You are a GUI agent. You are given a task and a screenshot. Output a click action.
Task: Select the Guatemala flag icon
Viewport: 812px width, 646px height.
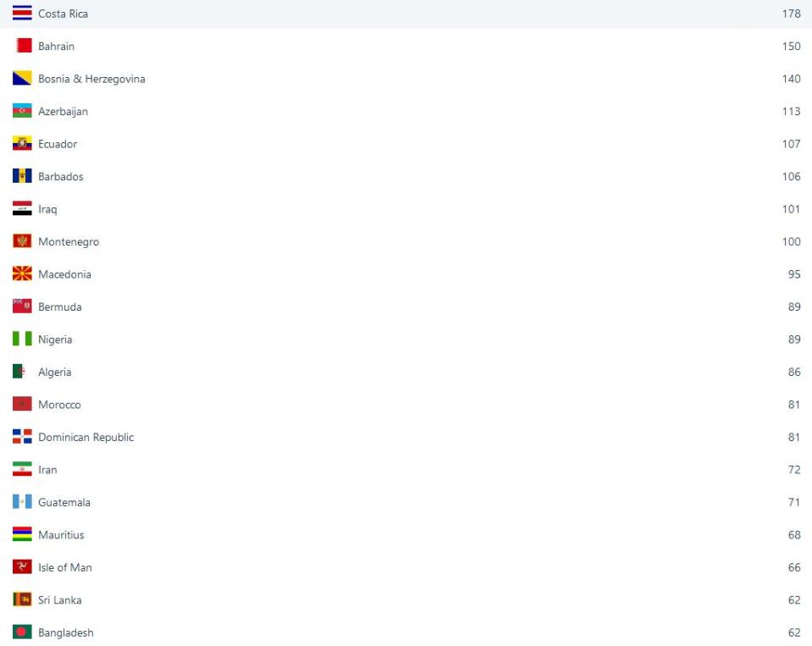[x=22, y=502]
